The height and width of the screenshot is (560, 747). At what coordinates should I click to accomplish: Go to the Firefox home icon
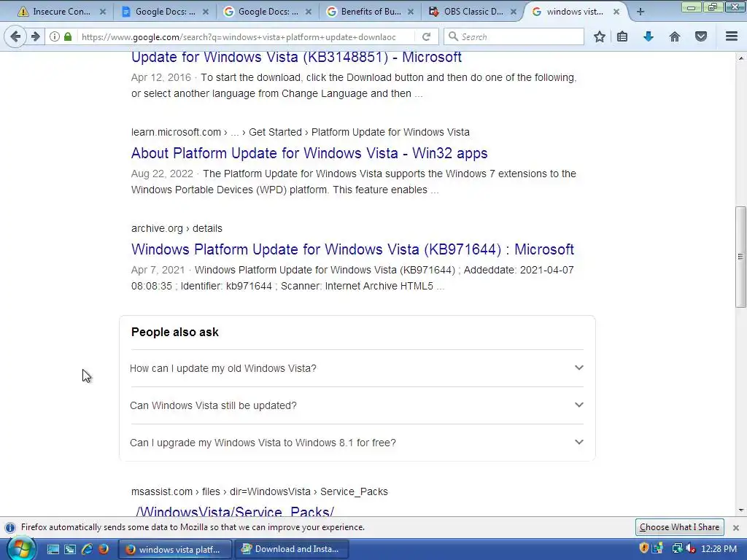pos(675,36)
